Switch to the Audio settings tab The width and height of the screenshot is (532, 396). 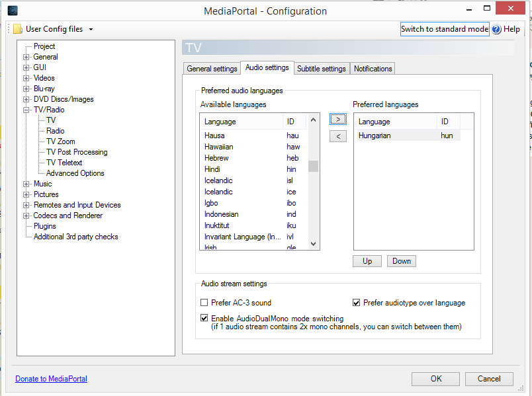[x=267, y=67]
